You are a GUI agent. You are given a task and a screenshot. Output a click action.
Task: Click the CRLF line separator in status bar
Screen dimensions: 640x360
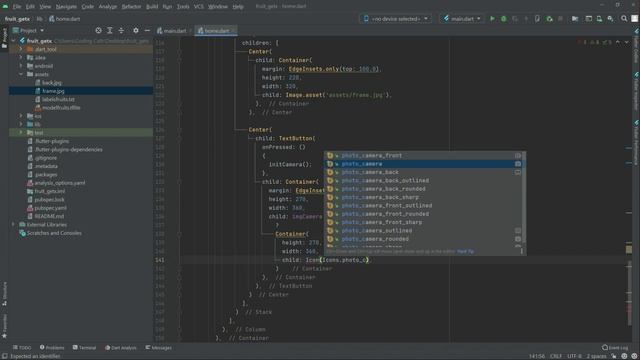(x=556, y=356)
